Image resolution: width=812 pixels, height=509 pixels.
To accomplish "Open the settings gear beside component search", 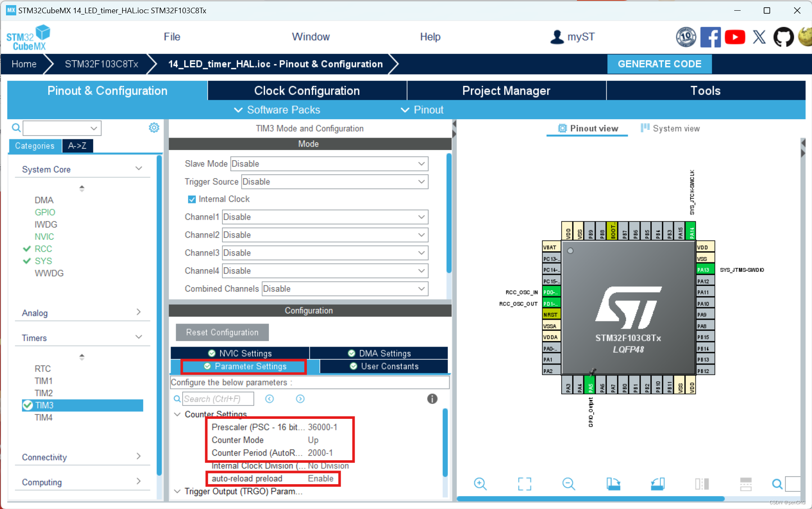I will coord(154,127).
